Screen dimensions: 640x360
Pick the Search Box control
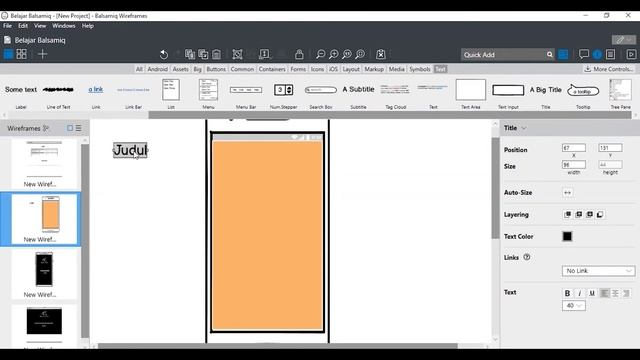[x=321, y=90]
